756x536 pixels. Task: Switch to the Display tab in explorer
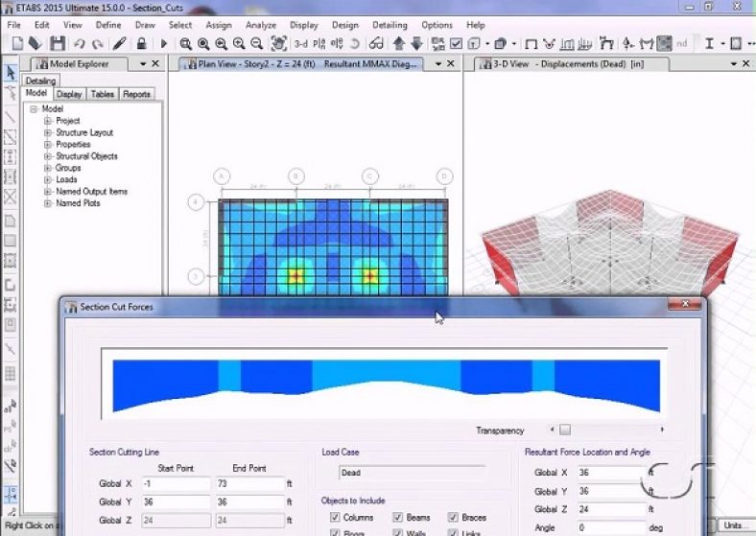pyautogui.click(x=69, y=94)
